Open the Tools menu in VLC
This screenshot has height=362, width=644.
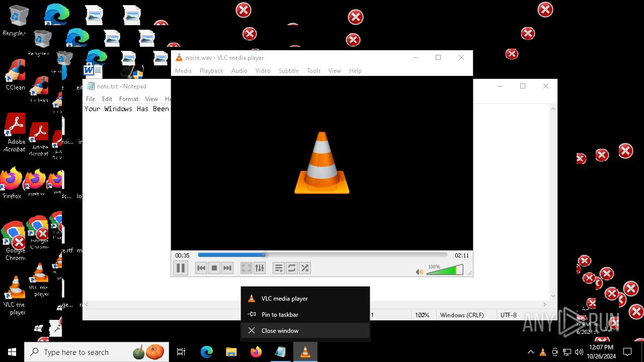[313, 71]
